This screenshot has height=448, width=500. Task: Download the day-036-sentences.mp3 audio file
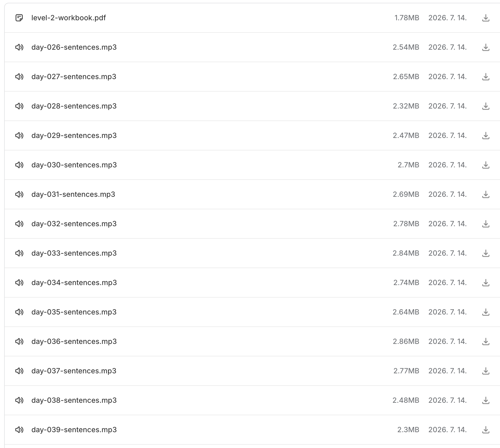click(x=486, y=342)
